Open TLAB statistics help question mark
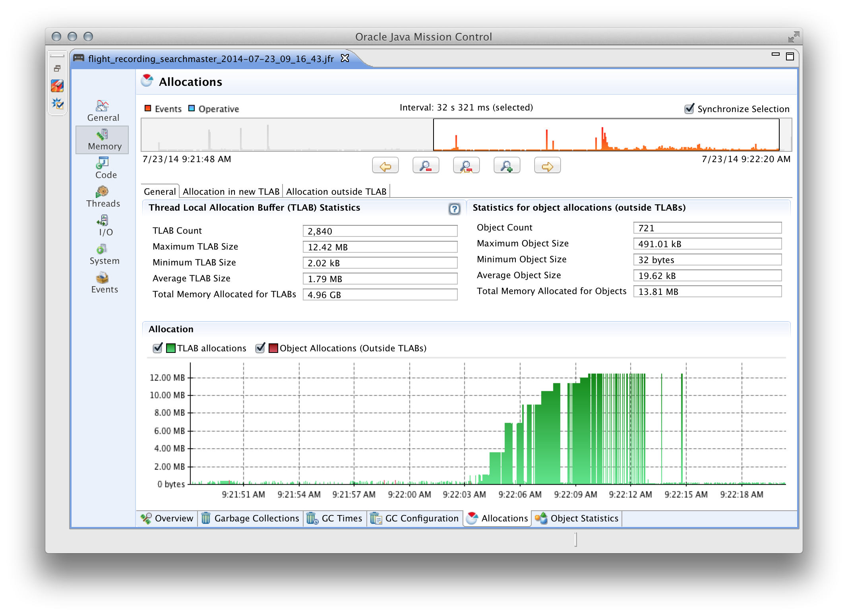This screenshot has width=848, height=616. coord(454,209)
